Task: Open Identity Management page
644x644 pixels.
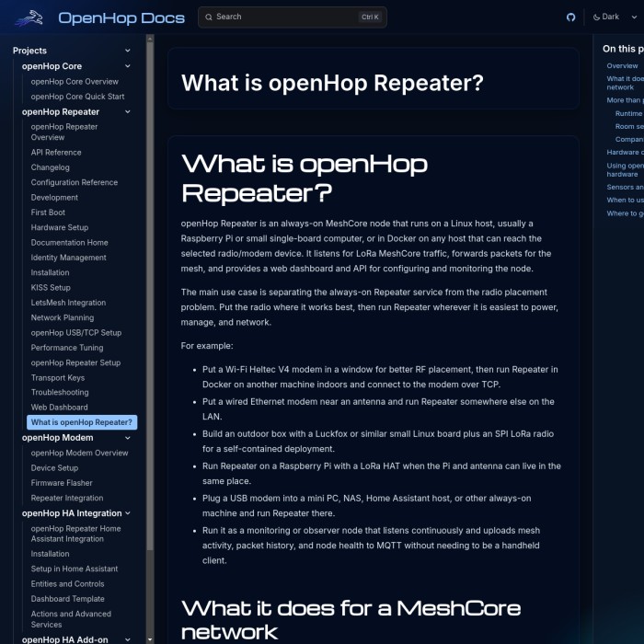Action: point(69,258)
